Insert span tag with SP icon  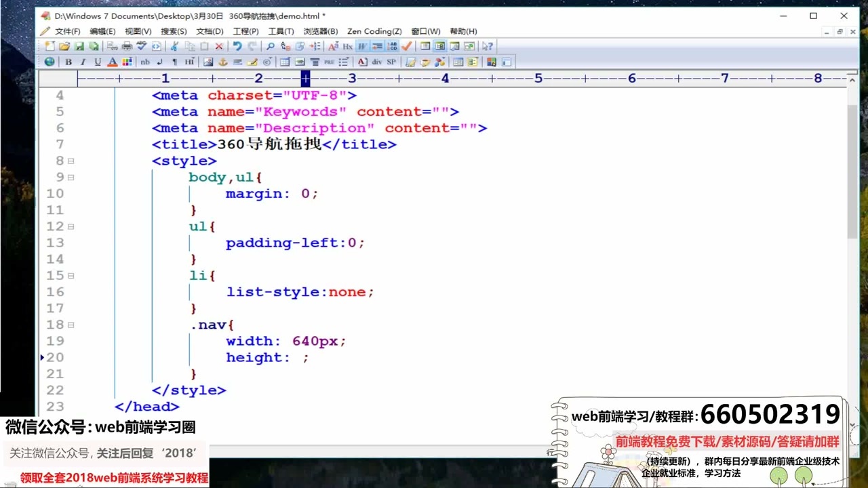tap(391, 62)
